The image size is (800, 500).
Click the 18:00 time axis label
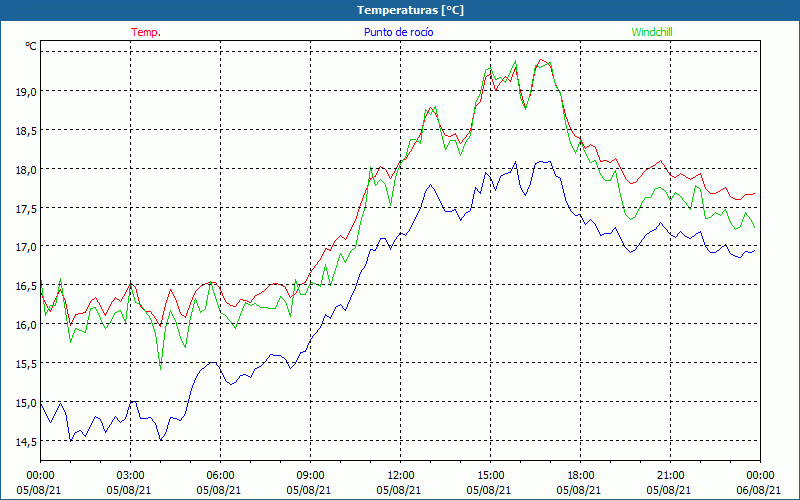pyautogui.click(x=581, y=476)
